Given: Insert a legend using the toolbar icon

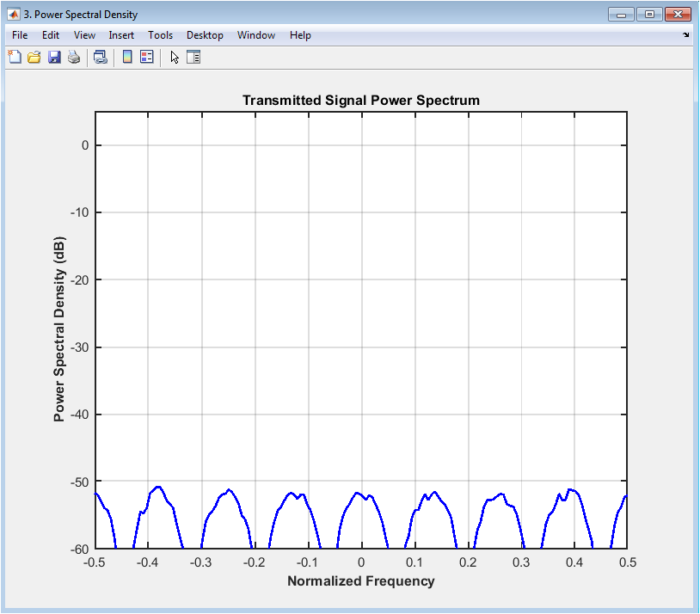Looking at the screenshot, I should click(146, 58).
